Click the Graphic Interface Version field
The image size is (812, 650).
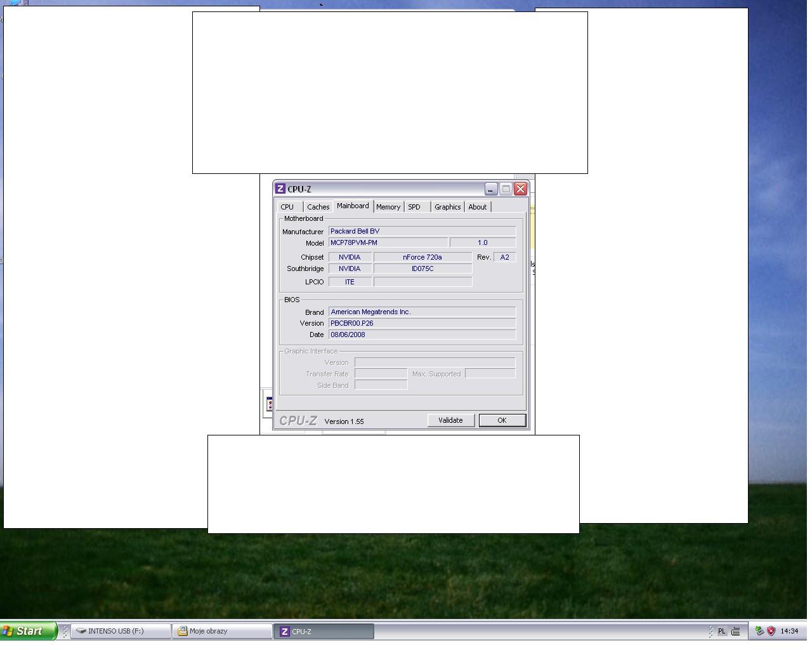435,362
